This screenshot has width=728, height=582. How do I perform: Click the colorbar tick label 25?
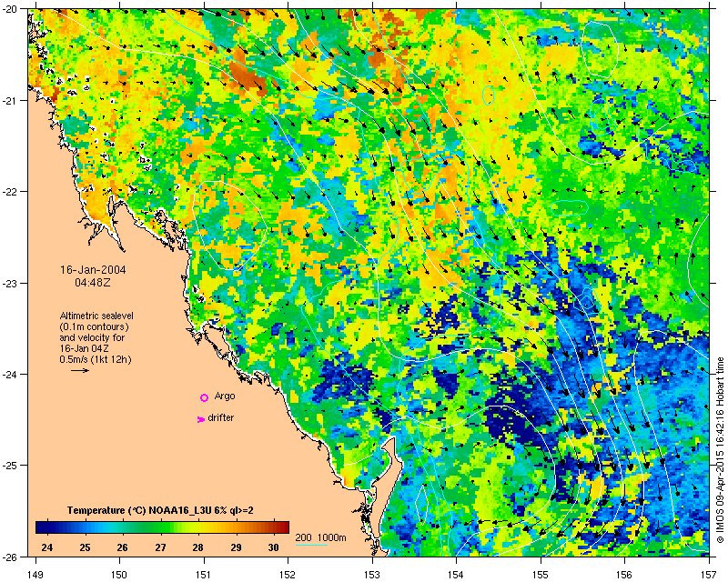pos(85,547)
